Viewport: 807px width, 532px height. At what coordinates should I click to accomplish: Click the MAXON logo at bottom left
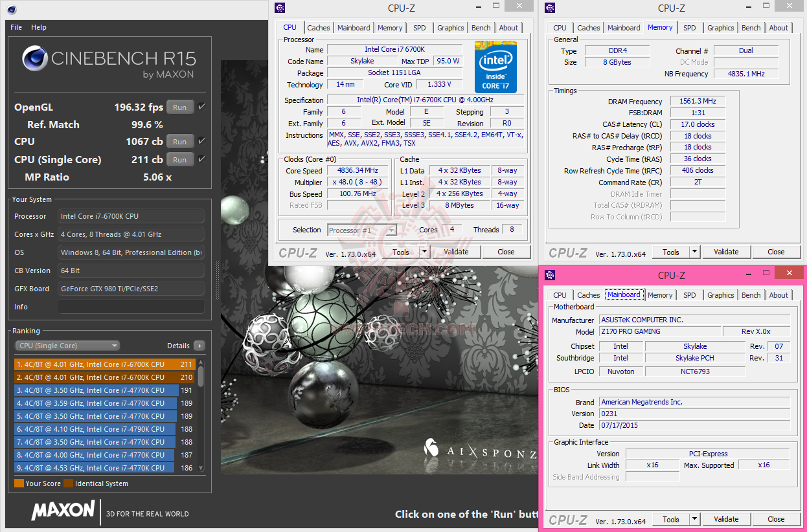[62, 511]
